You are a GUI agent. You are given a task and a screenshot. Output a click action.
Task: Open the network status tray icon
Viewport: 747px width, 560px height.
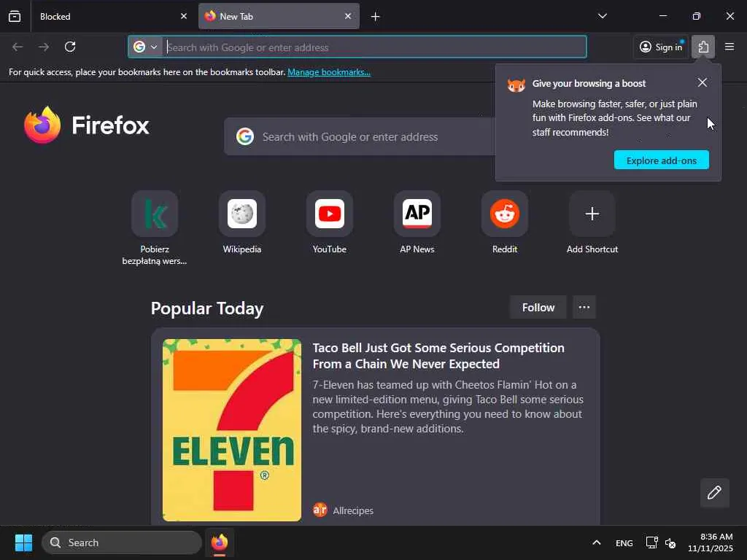(x=651, y=542)
